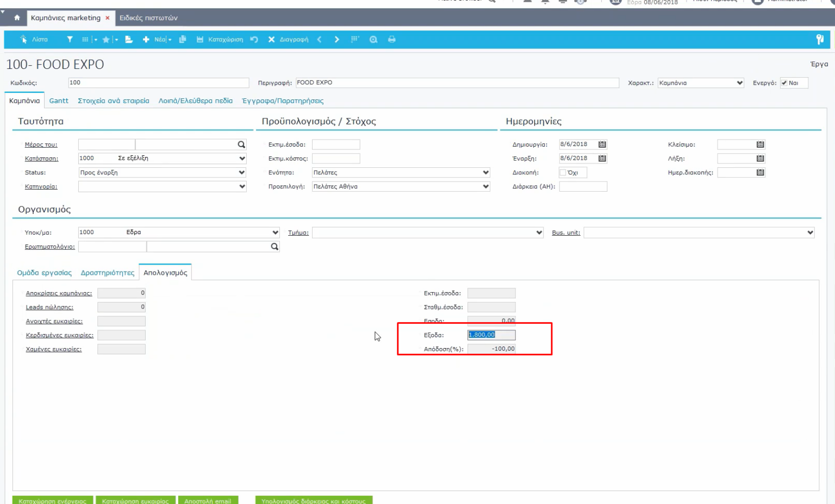Click the Διαγραφή delete button
The width and height of the screenshot is (835, 504).
[288, 40]
